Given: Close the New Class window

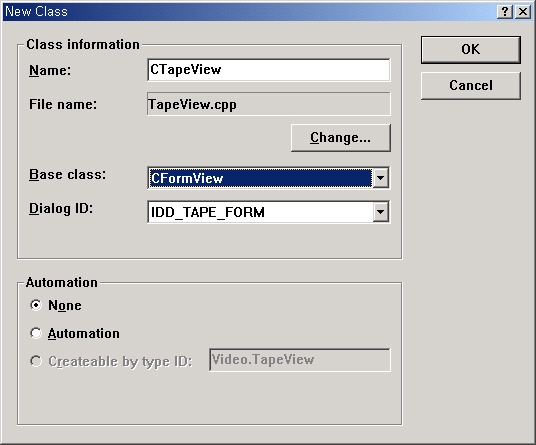Looking at the screenshot, I should pos(523,12).
